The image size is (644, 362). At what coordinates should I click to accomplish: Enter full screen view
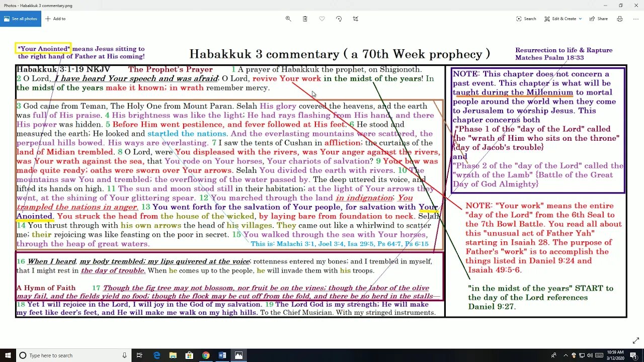point(636,340)
